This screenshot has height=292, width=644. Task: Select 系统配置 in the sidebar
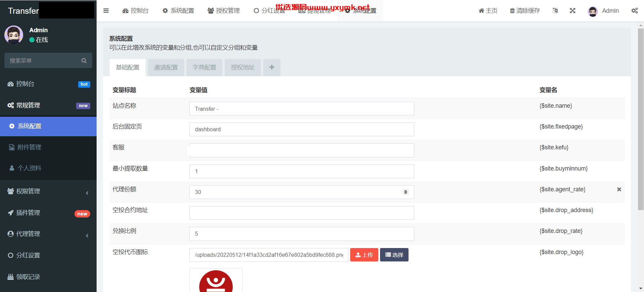point(48,126)
